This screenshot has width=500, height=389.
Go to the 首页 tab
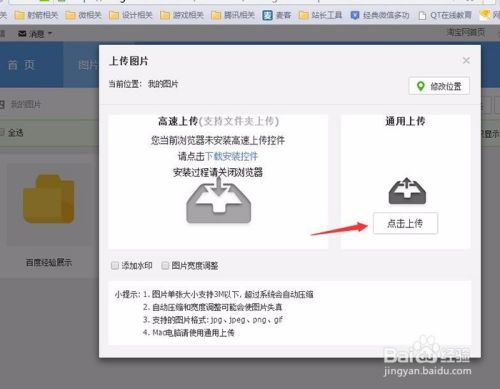coord(21,65)
